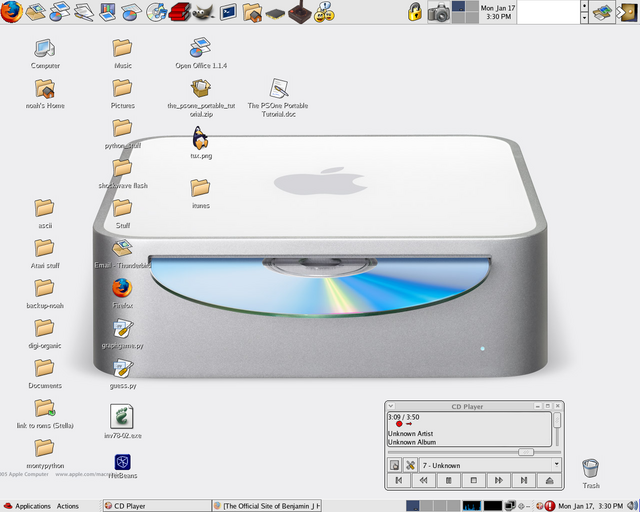640x512 pixels.
Task: Open the OpenOffice Impress panel launcher
Action: click(108, 12)
